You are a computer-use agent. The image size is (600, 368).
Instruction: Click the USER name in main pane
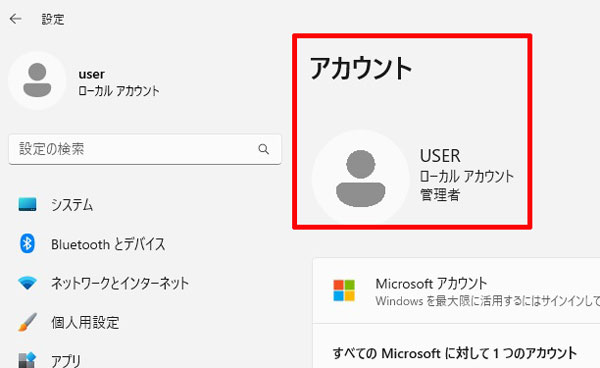440,156
